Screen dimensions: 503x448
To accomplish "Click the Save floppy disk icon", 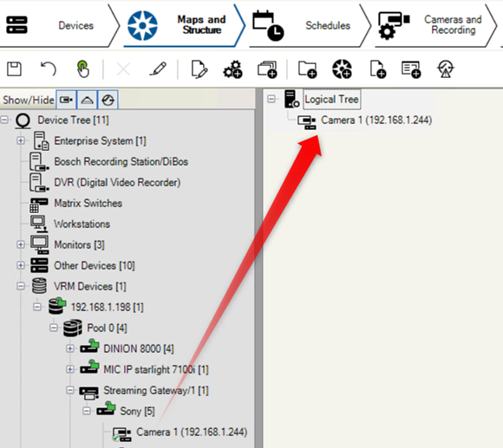I will (14, 69).
